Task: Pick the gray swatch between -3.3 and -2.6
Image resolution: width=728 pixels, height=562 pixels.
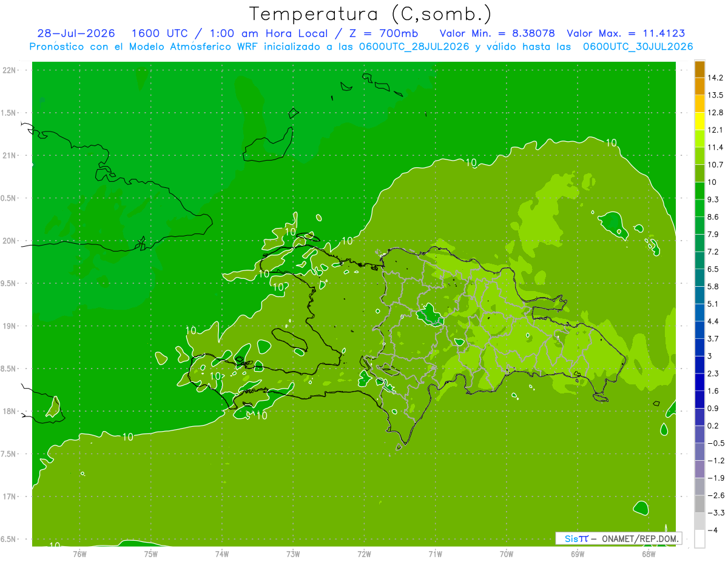Action: click(x=699, y=504)
